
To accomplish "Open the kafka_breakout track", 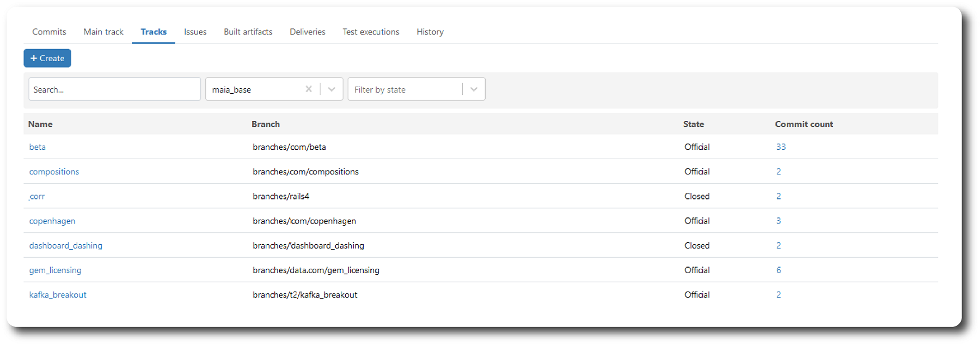I will coord(58,295).
